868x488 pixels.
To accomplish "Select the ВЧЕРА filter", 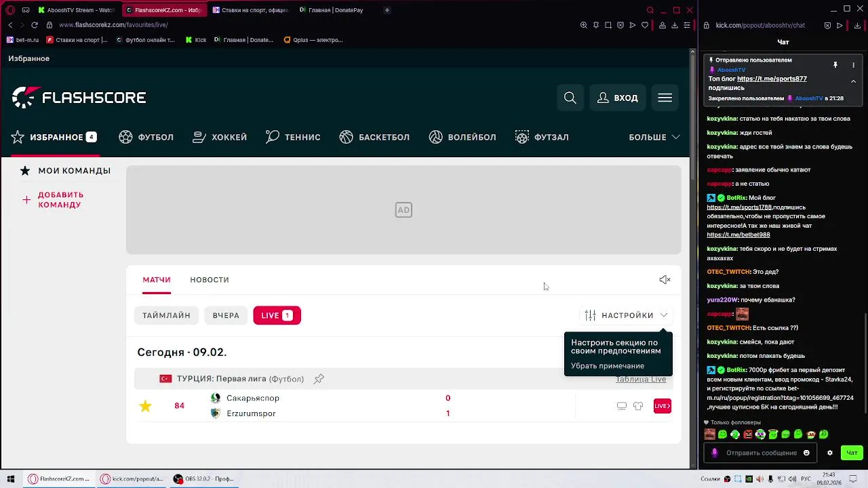I will coord(226,315).
